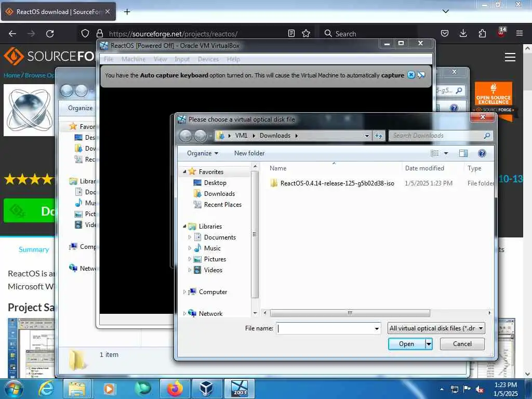
Task: Open VirtualBox Devices menu
Action: (x=208, y=59)
